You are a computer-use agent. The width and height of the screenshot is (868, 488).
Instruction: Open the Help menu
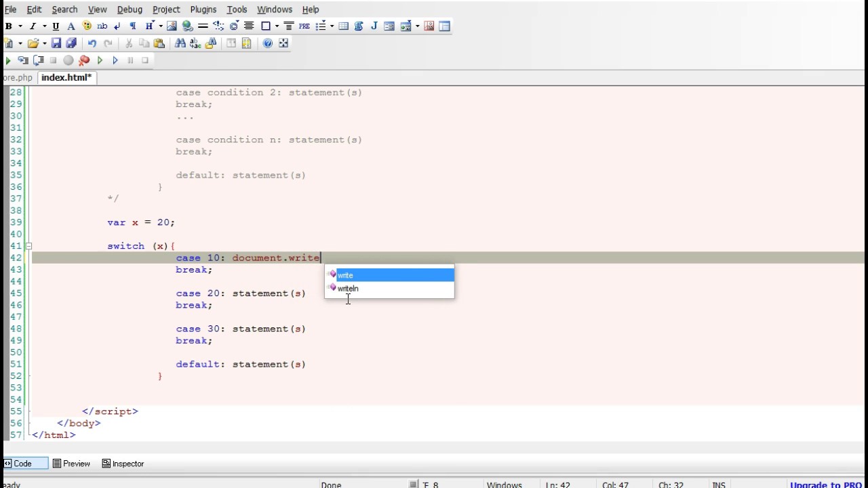311,9
